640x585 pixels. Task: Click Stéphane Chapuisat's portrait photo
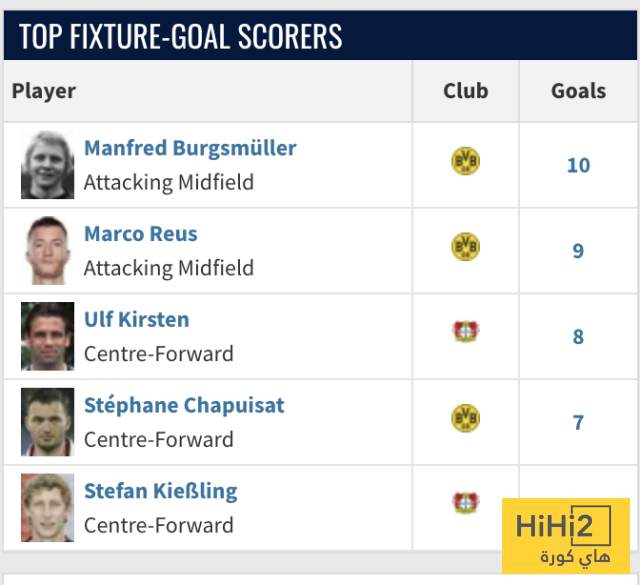[x=48, y=423]
